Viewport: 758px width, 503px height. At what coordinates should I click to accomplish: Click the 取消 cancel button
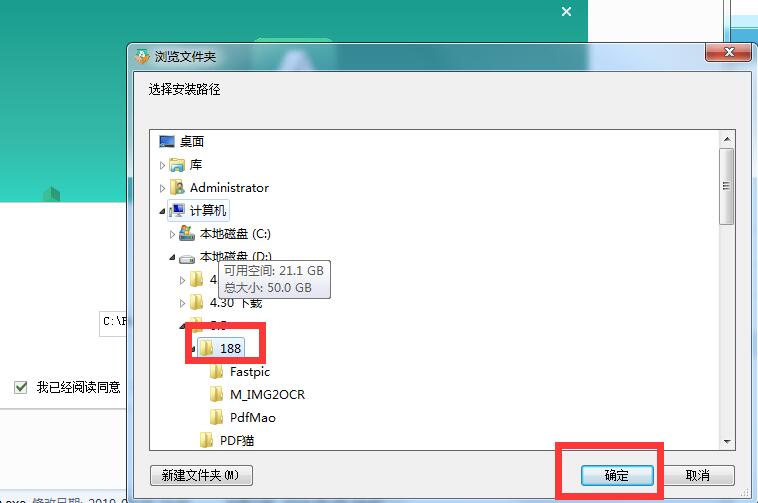coord(698,475)
